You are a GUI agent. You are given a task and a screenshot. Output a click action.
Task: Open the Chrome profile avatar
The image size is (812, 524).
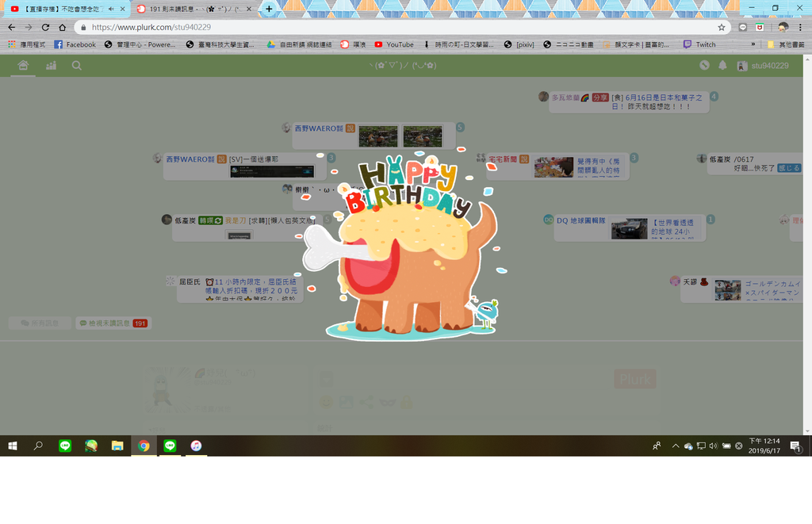click(783, 27)
